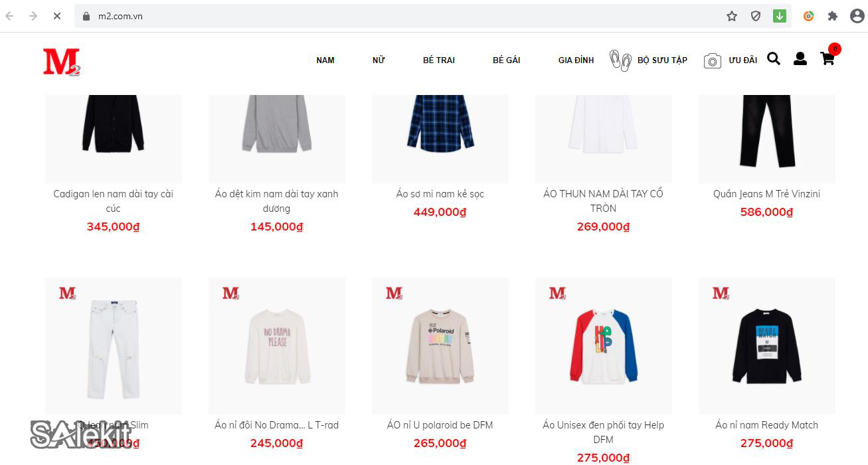
Task: Stop page loading with X button
Action: [x=57, y=16]
